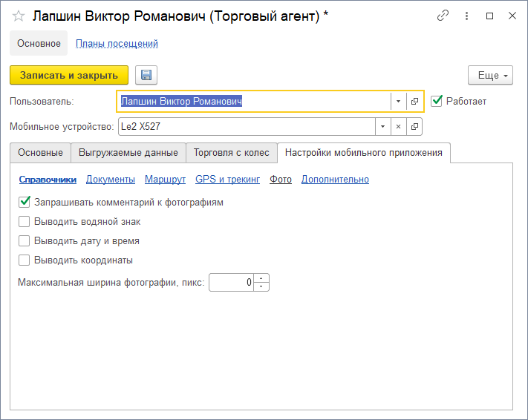
Task: Expand the Мобильное устройство dropdown
Action: pos(382,127)
